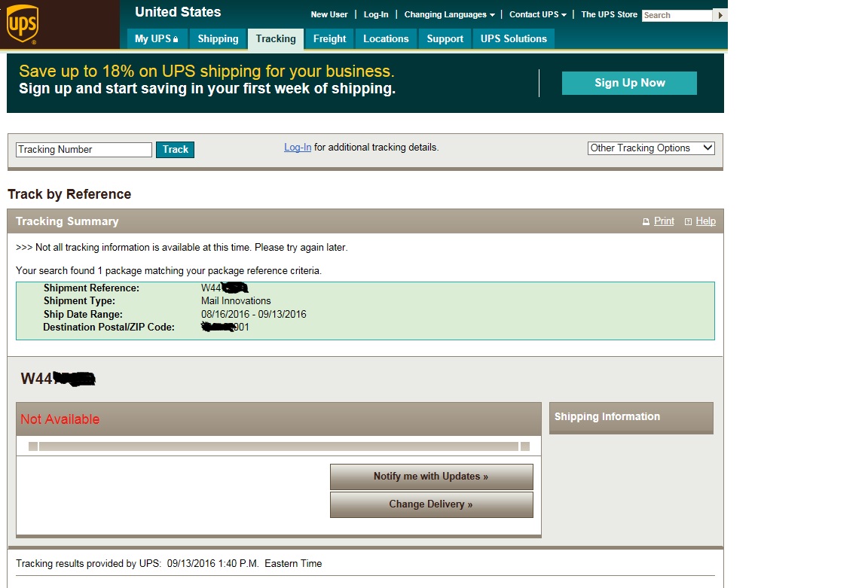
Task: Open the Support tab
Action: [x=445, y=38]
